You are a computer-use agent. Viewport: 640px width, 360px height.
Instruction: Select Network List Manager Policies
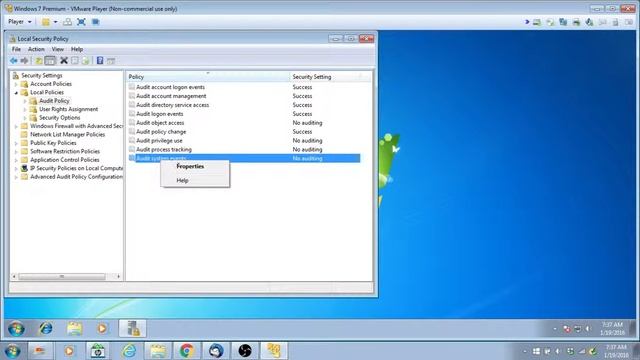(67, 135)
